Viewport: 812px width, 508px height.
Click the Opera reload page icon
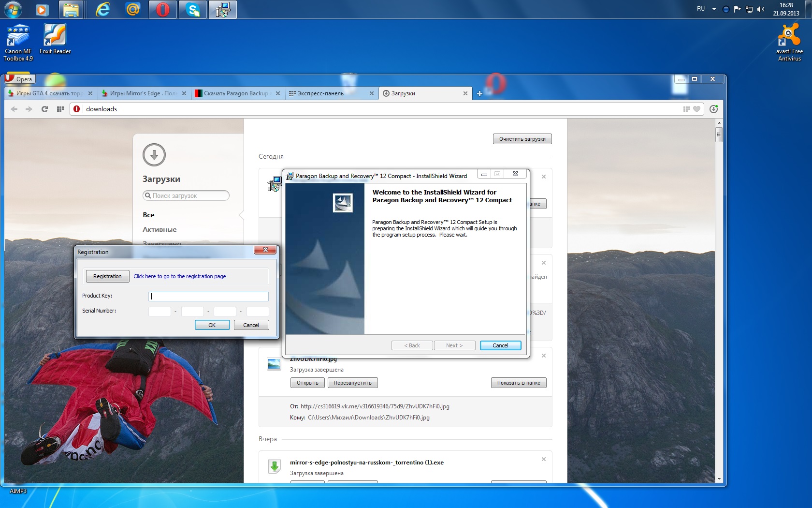pos(44,109)
